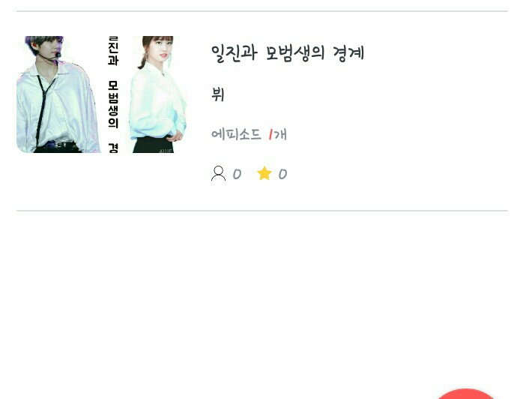Click the subscriber person icon
The width and height of the screenshot is (532, 399).
tap(218, 173)
